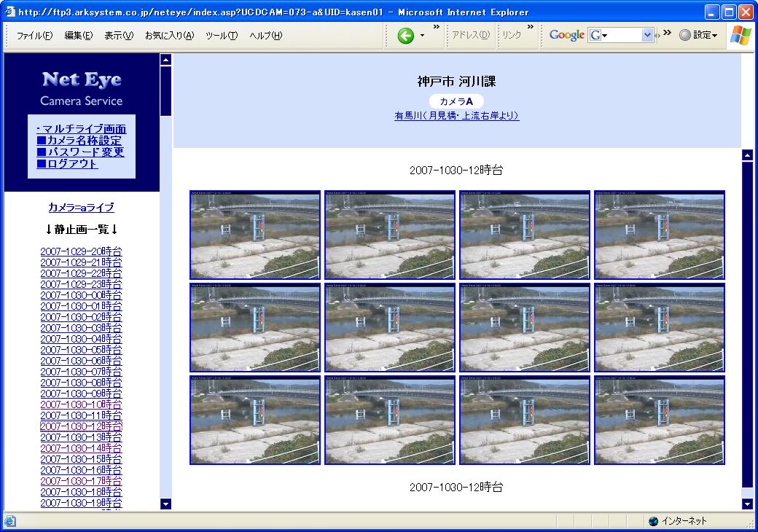
Task: Click the 有馬川(月見橋・上流右岸より) link
Action: [456, 116]
